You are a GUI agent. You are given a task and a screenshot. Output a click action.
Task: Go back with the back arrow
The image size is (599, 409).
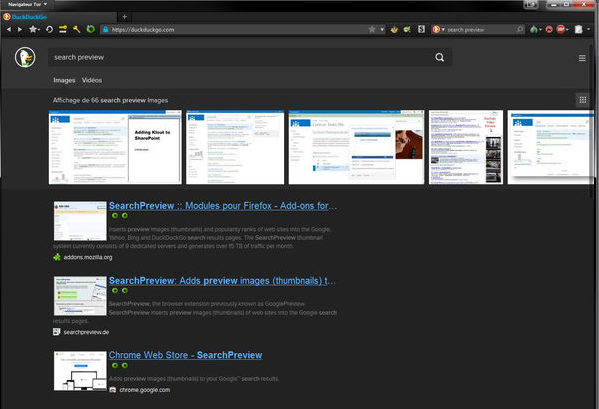[x=9, y=29]
